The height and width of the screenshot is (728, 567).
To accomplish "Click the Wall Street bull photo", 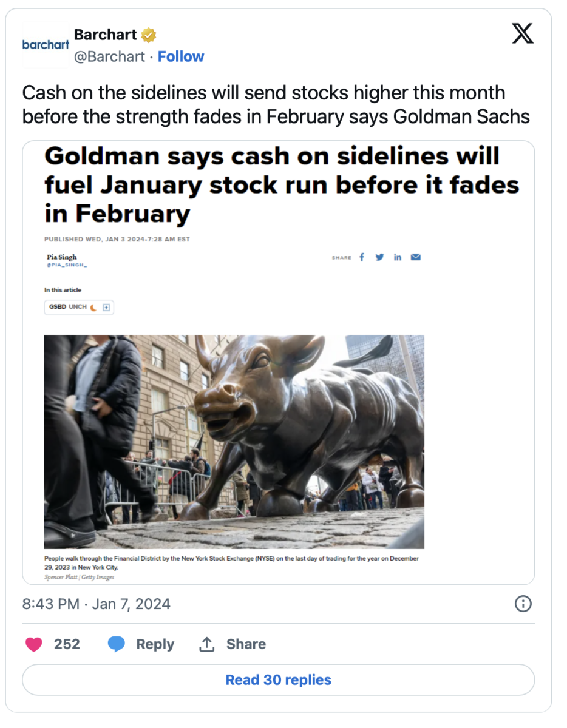I will coord(234,442).
